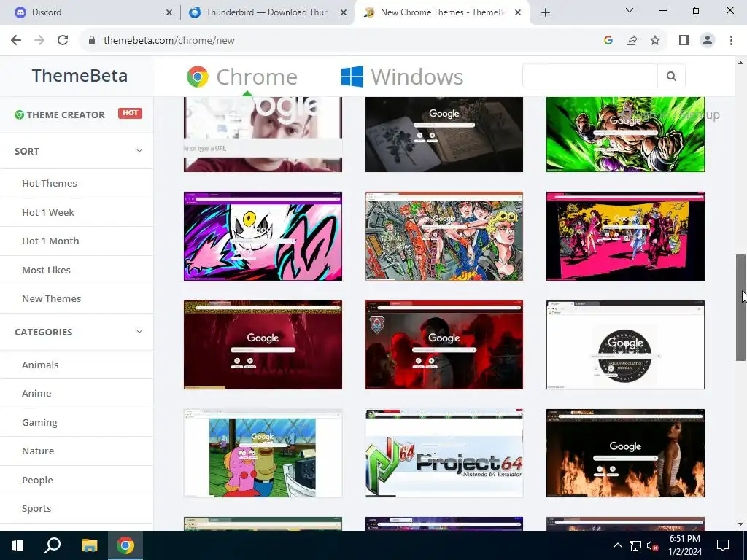Open the fire flames theme thumbnail

625,454
